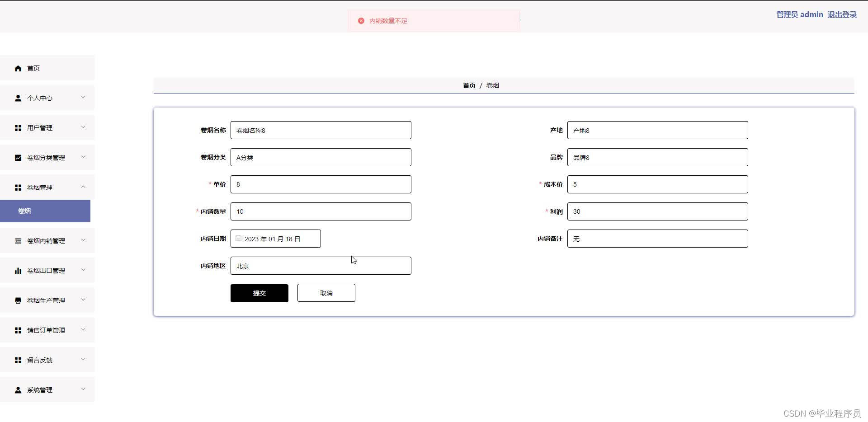Click the 取消 cancel button

click(326, 293)
